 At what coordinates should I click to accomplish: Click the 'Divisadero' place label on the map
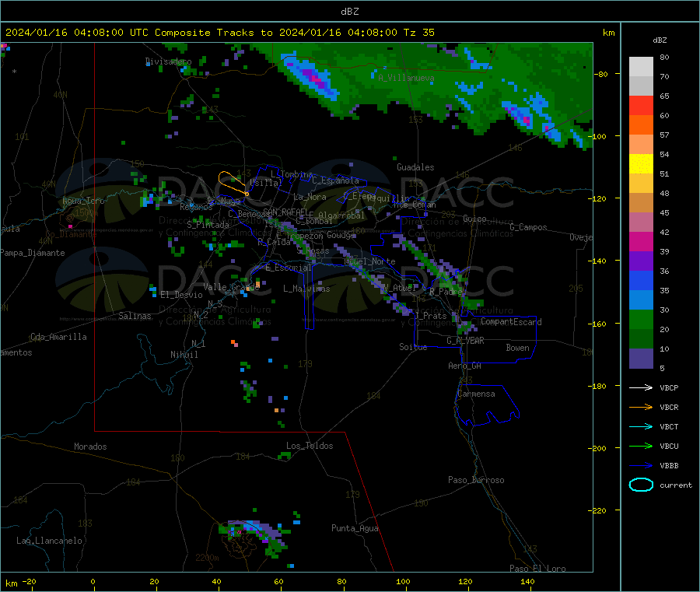tap(168, 61)
